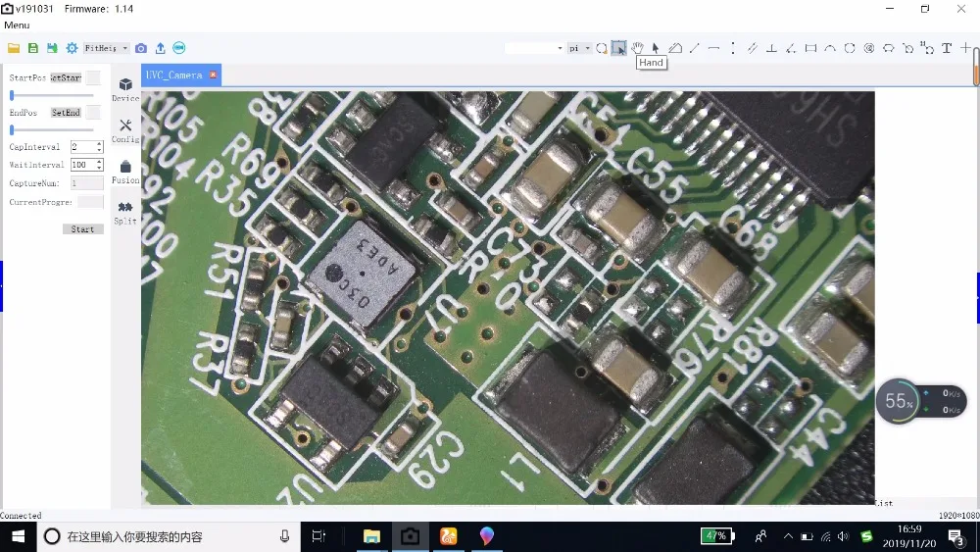Select the circle-select tool beside pi dropdown

[x=602, y=48]
